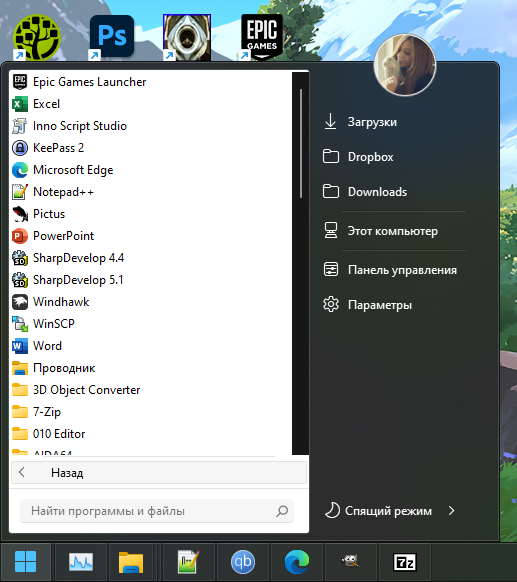Open qBittorrent from the taskbar
Viewport: 517px width, 582px height.
(243, 562)
